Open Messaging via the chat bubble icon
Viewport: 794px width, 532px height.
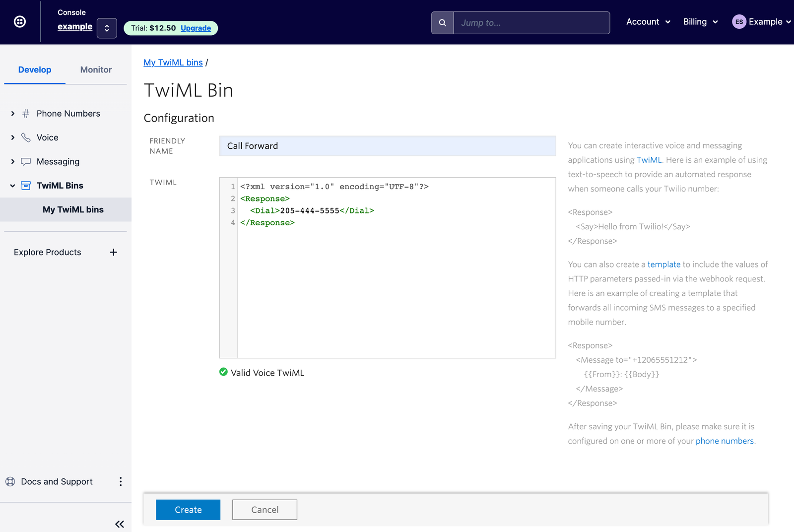[25, 161]
